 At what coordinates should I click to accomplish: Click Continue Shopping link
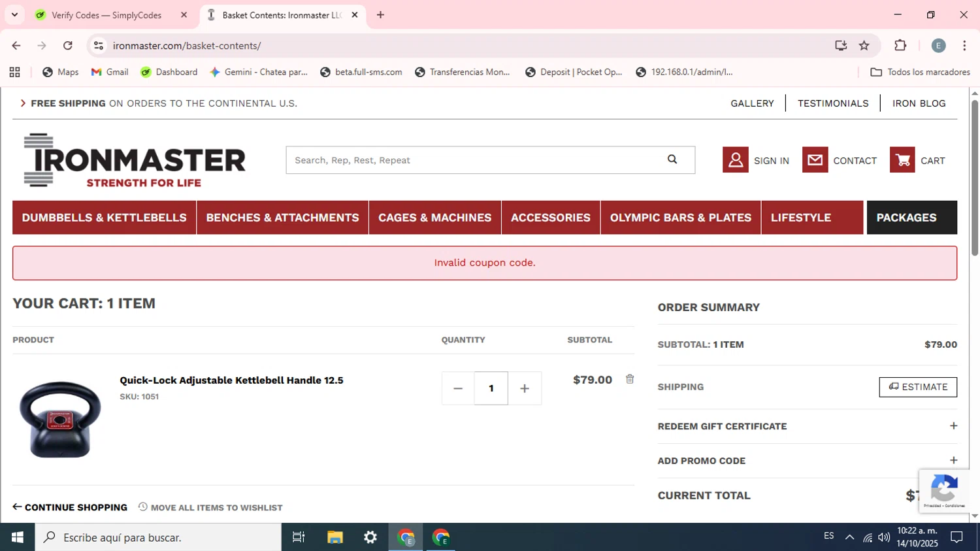pos(70,507)
